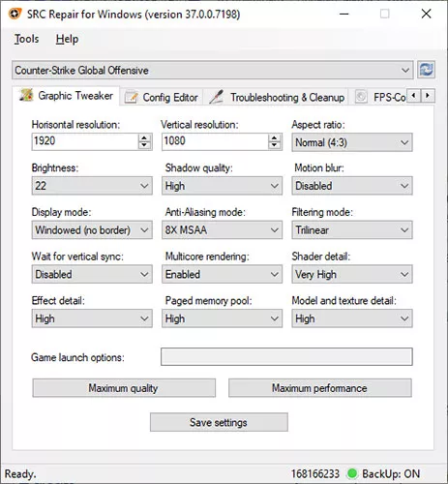Open the game selection dropdown
The image size is (448, 484).
213,70
